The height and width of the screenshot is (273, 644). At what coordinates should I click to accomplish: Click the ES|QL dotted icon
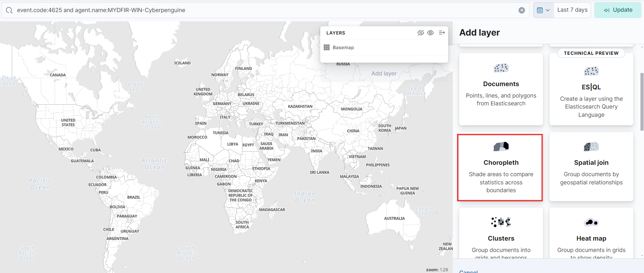[591, 71]
